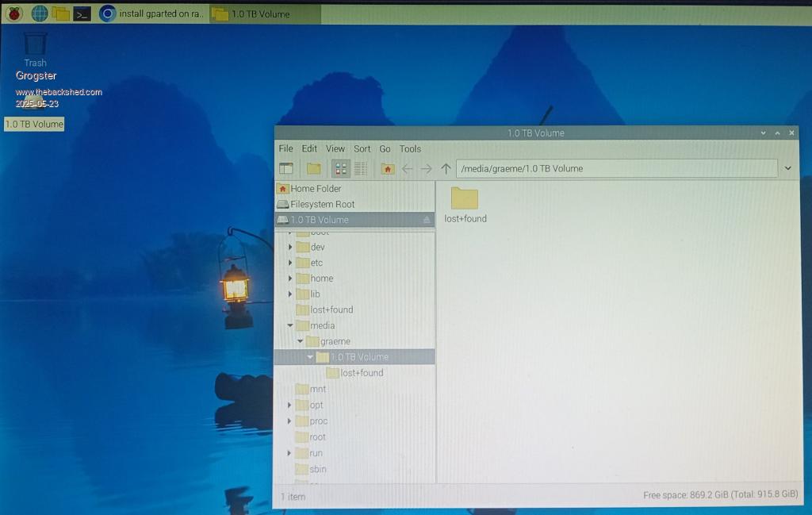Select Filesystem Root in places list

322,204
